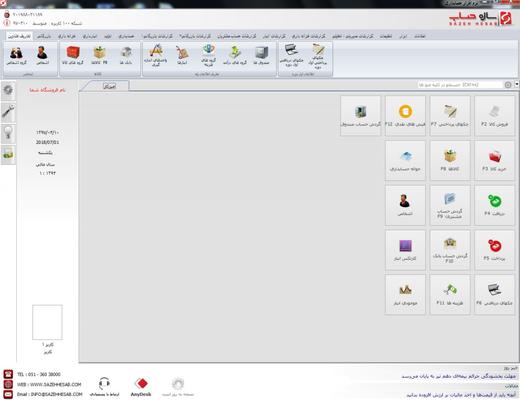Open the Buy Goods F3 red basket tile
This screenshot has width=520, height=400.
[494, 160]
